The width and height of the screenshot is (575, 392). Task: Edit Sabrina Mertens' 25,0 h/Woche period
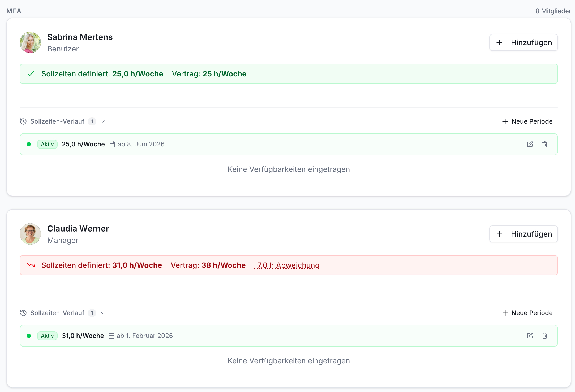(x=530, y=144)
